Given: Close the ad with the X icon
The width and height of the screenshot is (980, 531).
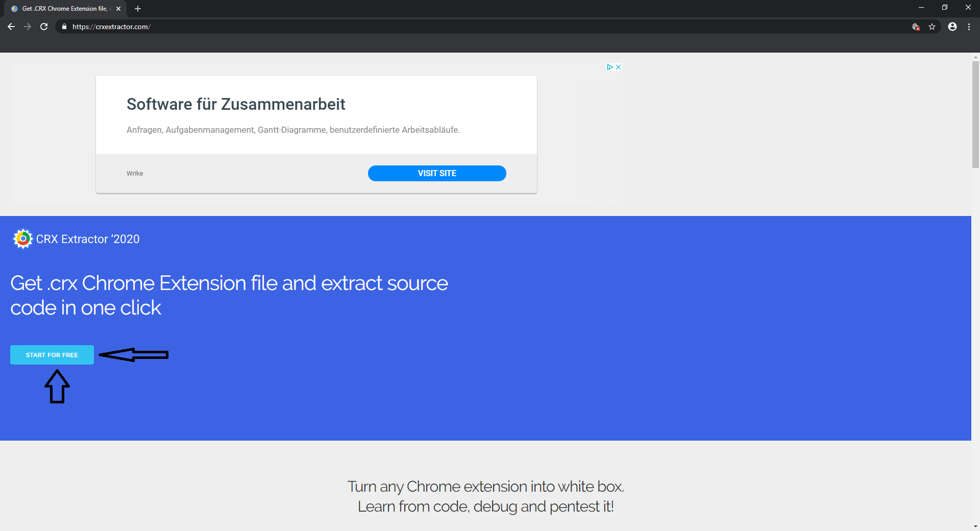Looking at the screenshot, I should pyautogui.click(x=618, y=67).
